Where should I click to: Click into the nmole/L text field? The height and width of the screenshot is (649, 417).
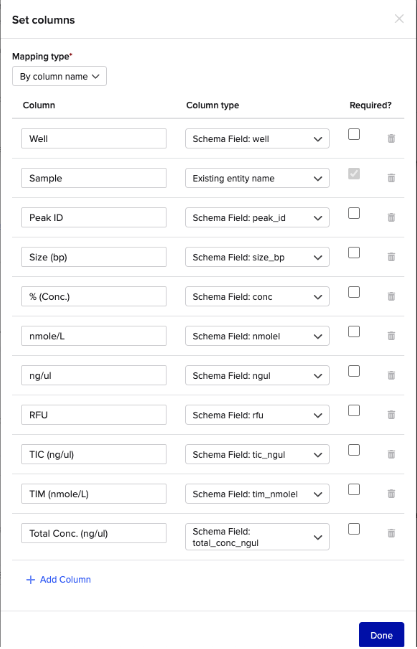click(x=94, y=336)
